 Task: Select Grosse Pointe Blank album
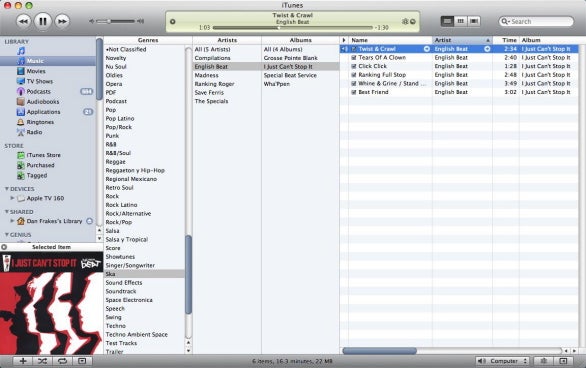click(x=300, y=58)
